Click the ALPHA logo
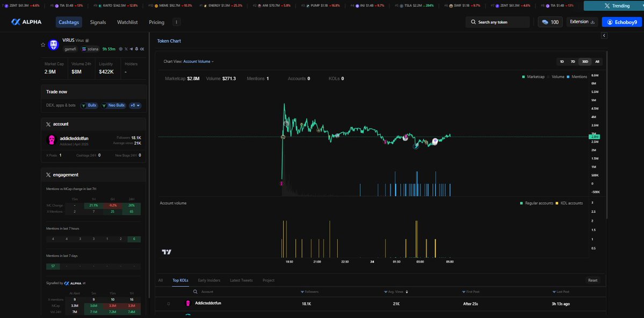Screen dimensions: 644x318 click(26, 22)
